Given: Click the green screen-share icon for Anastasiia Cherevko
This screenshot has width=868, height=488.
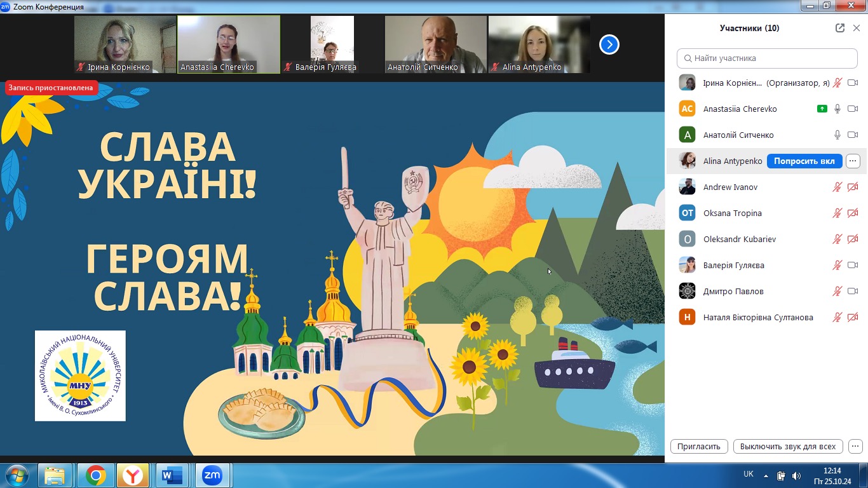Looking at the screenshot, I should click(x=822, y=109).
